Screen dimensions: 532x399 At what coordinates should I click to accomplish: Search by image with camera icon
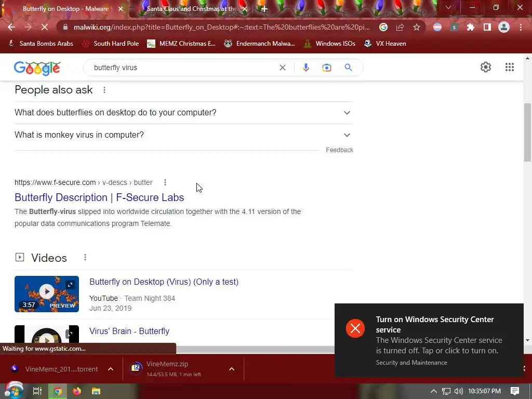coord(327,68)
